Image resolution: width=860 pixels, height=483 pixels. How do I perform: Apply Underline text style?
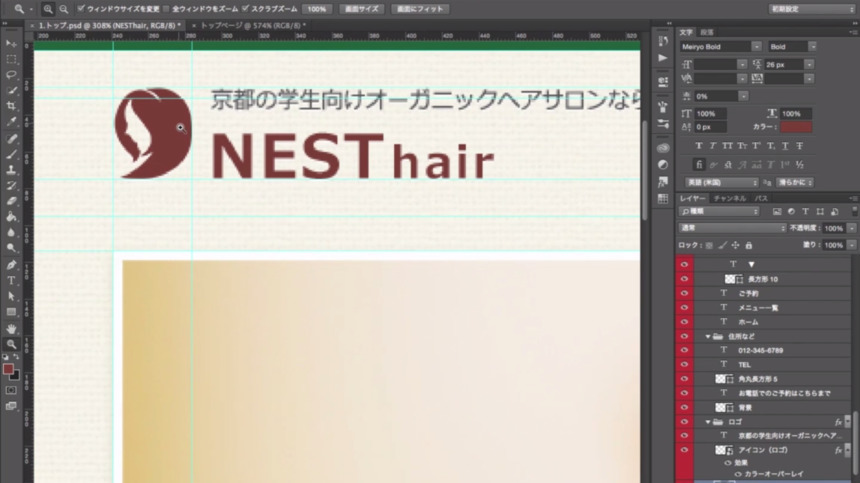[785, 146]
